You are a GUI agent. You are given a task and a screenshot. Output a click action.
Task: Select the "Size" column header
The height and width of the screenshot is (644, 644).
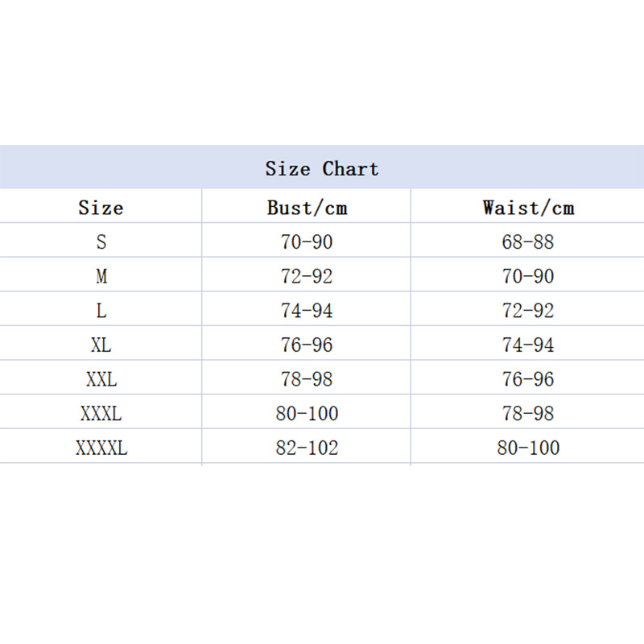point(101,208)
